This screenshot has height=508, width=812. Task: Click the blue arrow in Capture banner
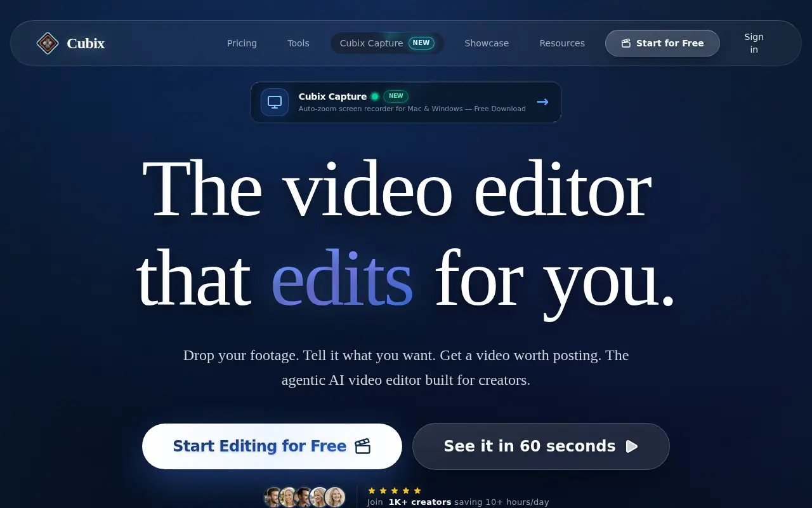tap(542, 102)
